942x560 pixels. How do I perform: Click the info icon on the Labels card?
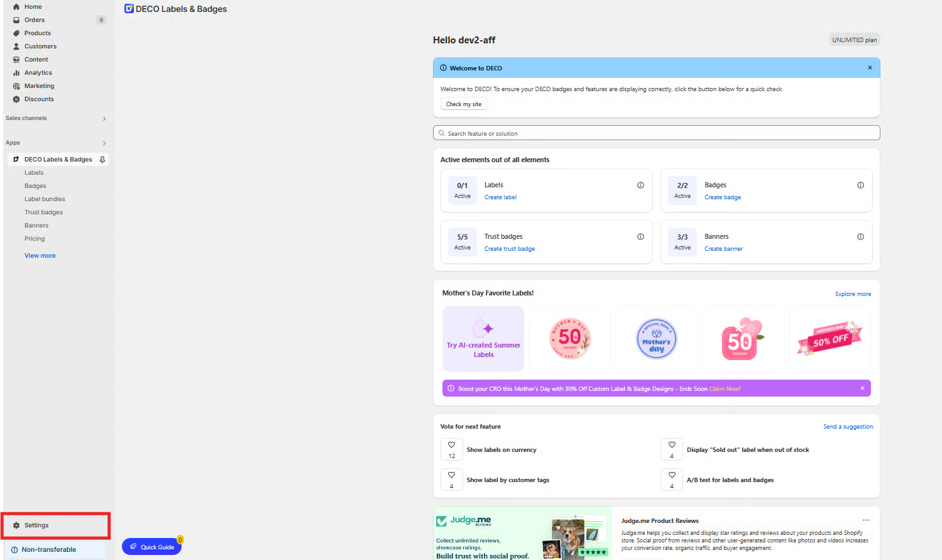(640, 185)
